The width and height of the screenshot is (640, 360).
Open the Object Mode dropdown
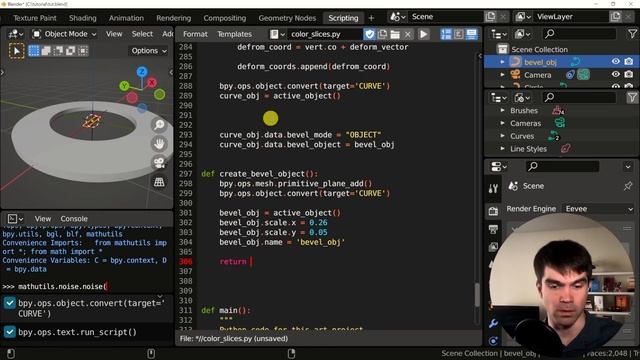point(64,34)
